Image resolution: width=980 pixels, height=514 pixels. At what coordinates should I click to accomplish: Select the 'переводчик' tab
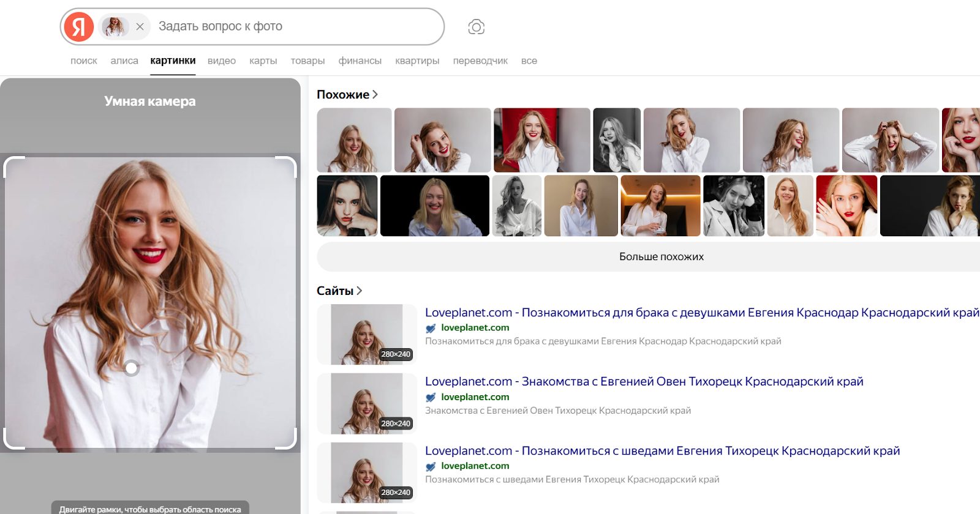point(480,61)
